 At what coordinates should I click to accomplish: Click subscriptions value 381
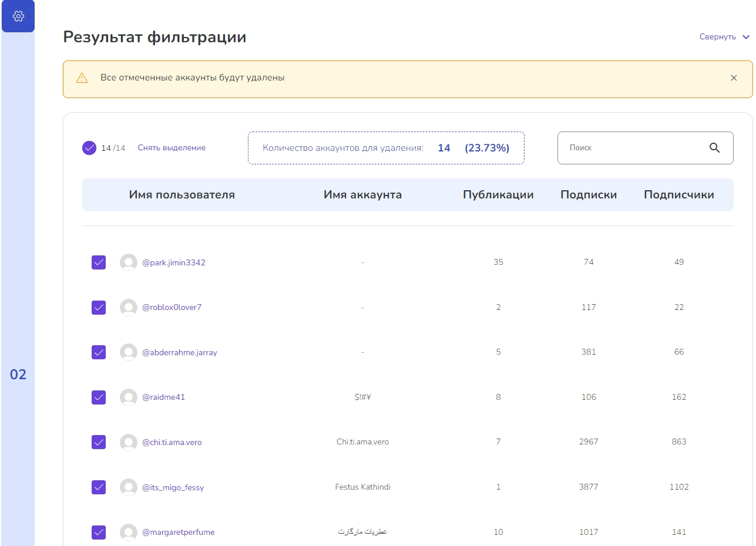coord(589,352)
